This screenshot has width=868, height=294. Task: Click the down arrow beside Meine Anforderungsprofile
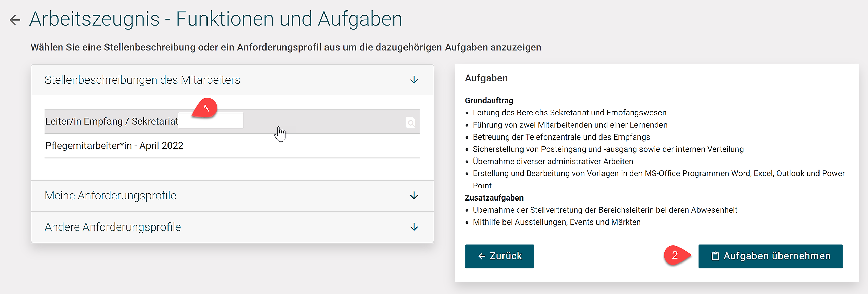[x=414, y=196]
